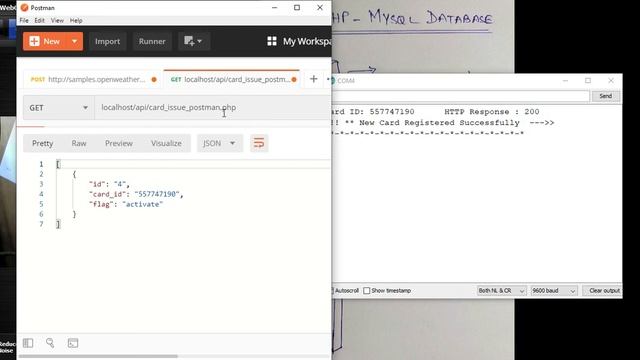
Task: Click the "flag": "activate" line
Action: (126, 204)
